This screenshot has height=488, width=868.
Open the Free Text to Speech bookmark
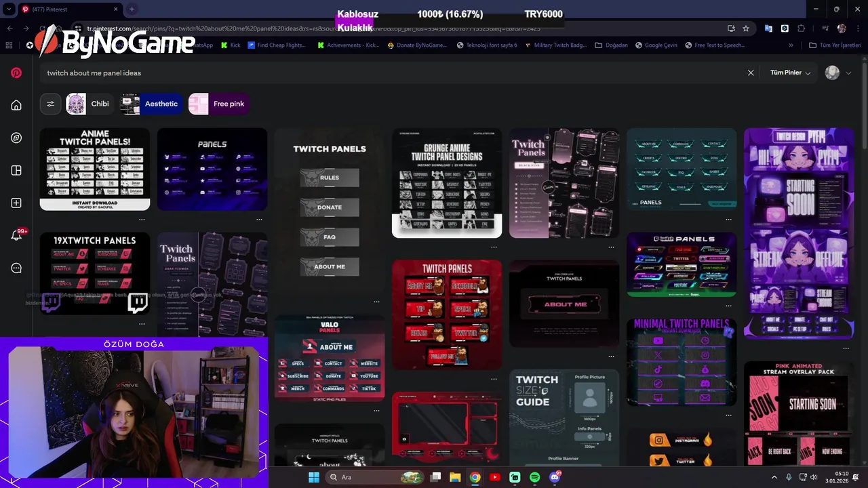click(715, 45)
